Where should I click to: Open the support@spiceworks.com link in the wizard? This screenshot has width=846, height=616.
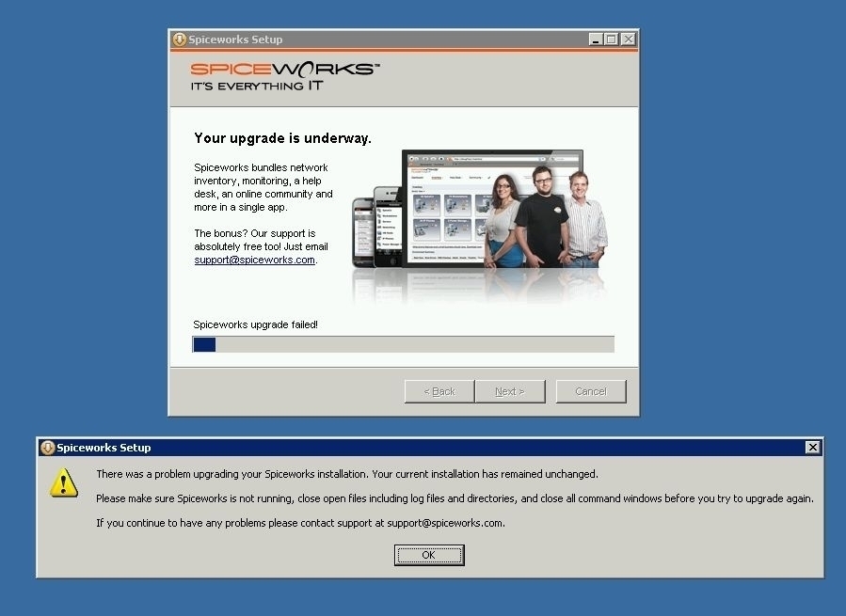254,260
